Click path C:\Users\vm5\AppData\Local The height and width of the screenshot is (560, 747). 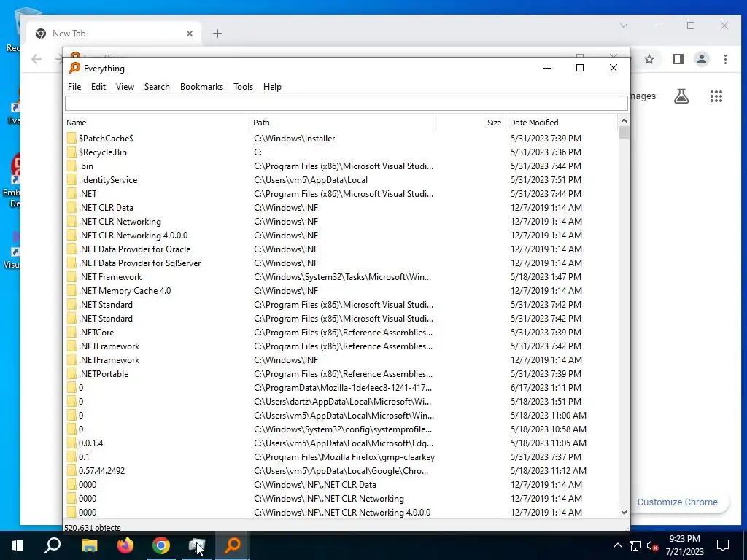click(x=311, y=180)
